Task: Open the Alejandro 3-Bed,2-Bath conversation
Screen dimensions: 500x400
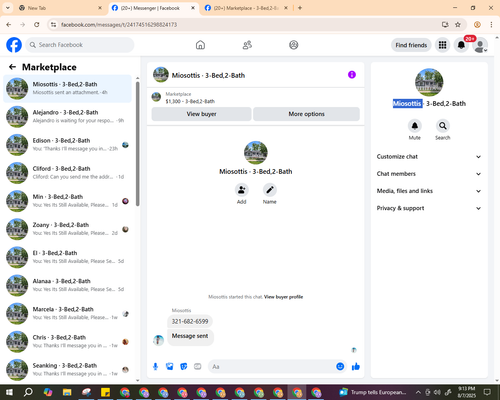Action: pyautogui.click(x=67, y=117)
